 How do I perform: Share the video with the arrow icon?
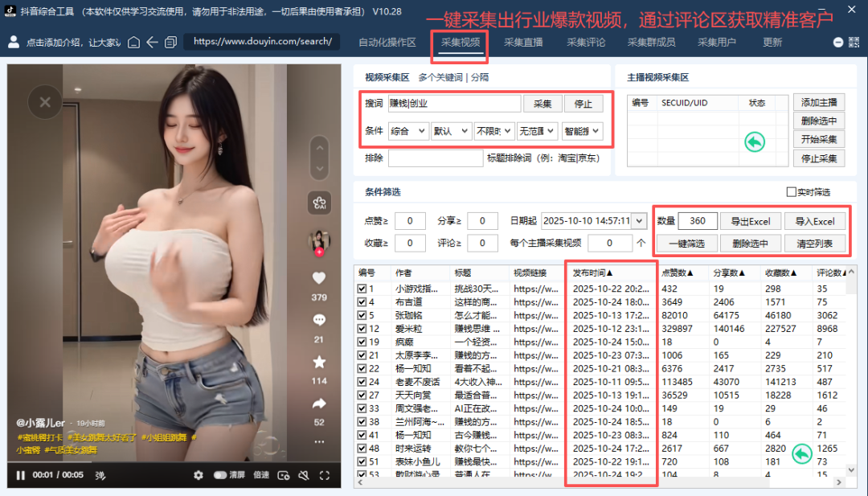pyautogui.click(x=319, y=404)
